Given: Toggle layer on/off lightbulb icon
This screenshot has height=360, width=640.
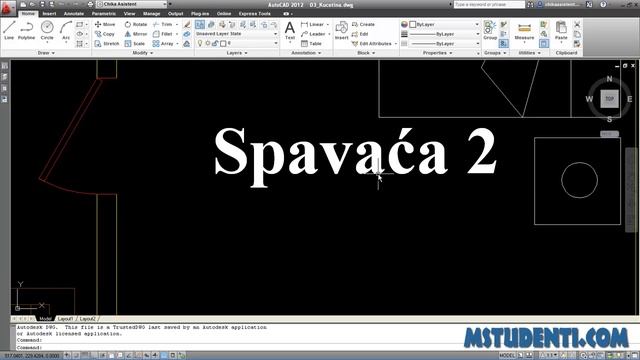Looking at the screenshot, I should (x=200, y=43).
